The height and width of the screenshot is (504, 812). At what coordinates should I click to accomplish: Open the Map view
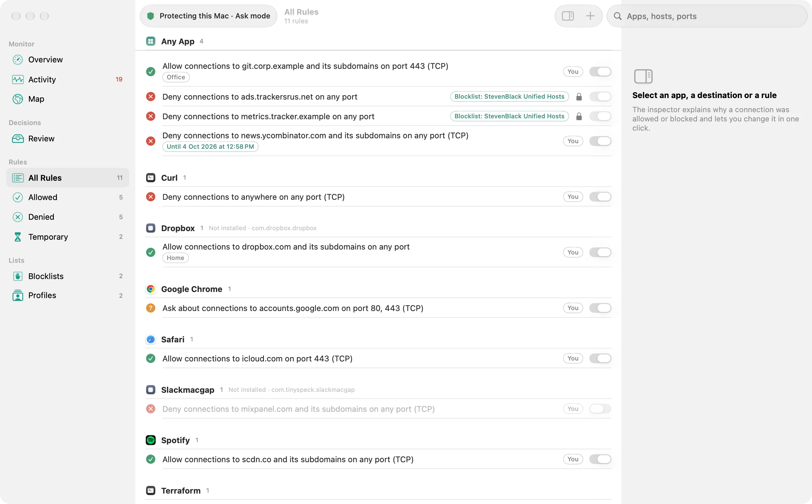(x=67, y=99)
